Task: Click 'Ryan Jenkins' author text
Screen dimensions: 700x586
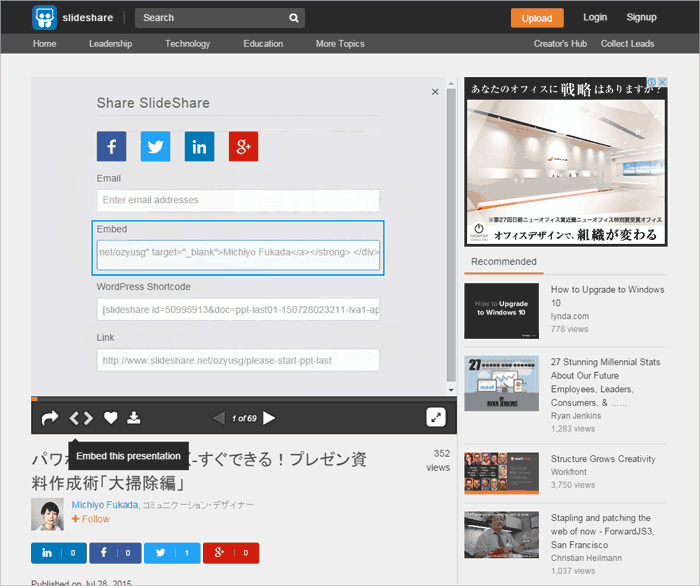Action: coord(576,416)
